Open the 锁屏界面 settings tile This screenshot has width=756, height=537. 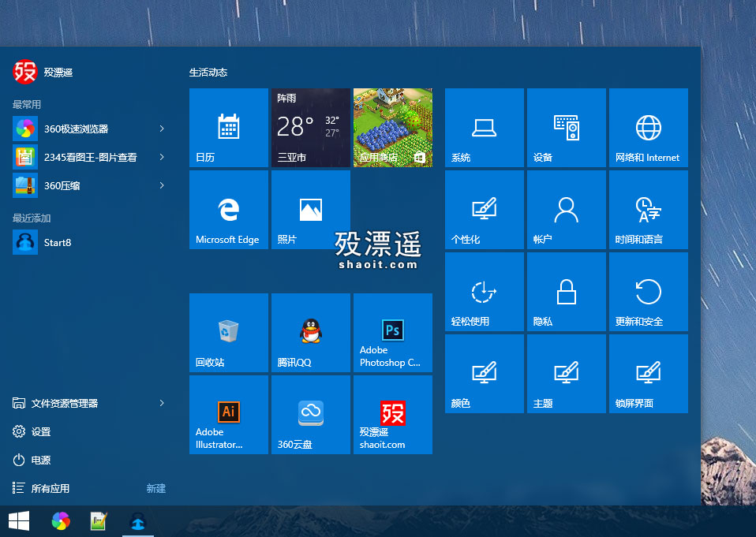pyautogui.click(x=649, y=374)
